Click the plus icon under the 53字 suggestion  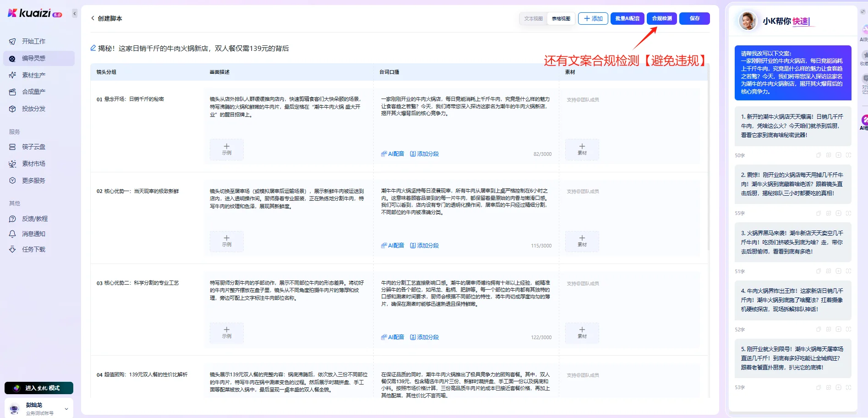pyautogui.click(x=838, y=387)
